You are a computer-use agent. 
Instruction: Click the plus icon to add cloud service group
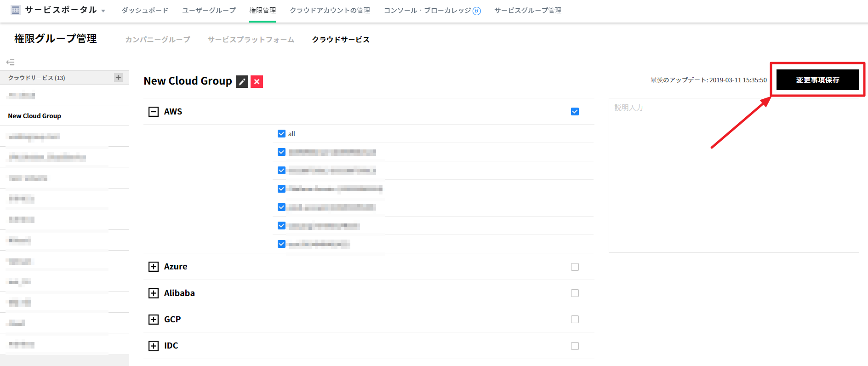[x=118, y=77]
